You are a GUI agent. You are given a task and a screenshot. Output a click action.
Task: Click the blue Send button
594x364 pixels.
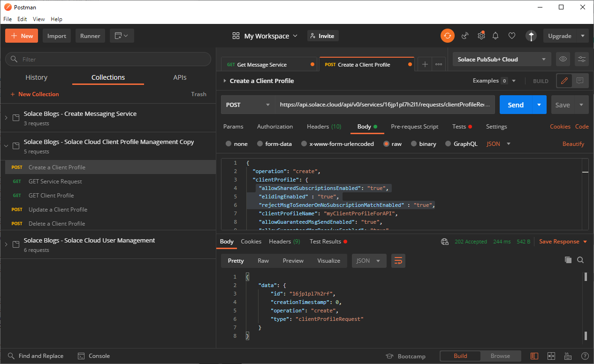click(515, 105)
